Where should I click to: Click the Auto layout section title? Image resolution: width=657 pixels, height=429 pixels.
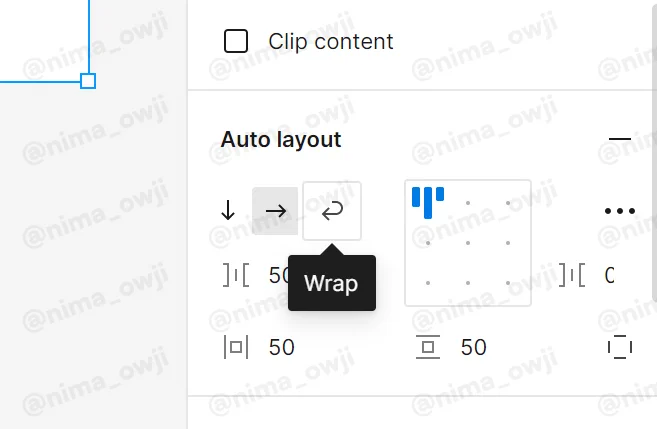click(x=281, y=140)
